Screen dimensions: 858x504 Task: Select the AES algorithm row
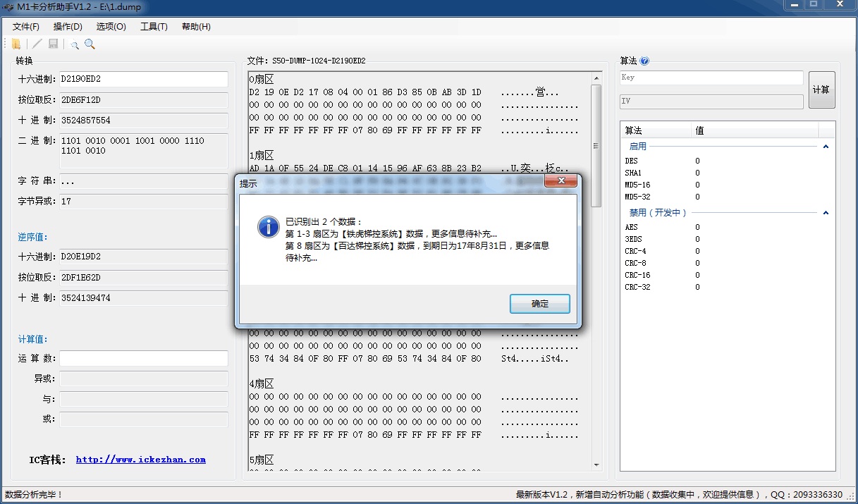[x=728, y=227]
